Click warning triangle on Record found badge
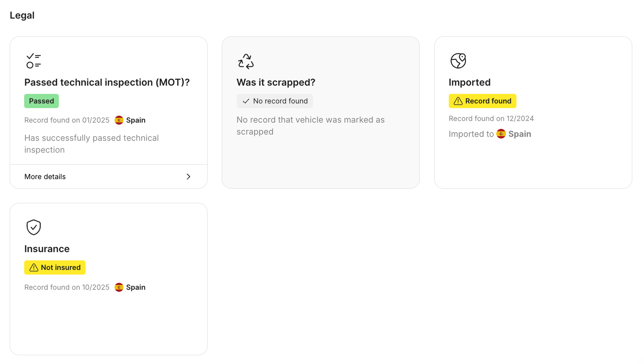 click(x=458, y=101)
